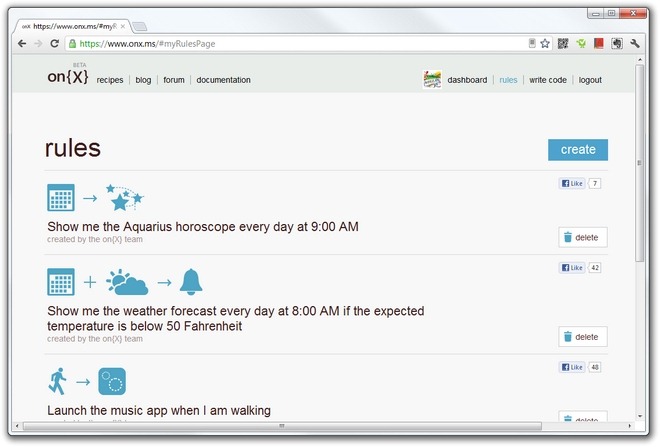Open the Launch the music app rule

(x=159, y=410)
